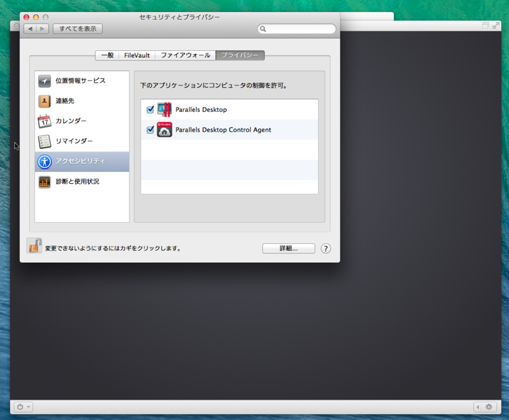Click the 詳細... (Advanced) button
This screenshot has height=420, width=509.
(x=288, y=248)
